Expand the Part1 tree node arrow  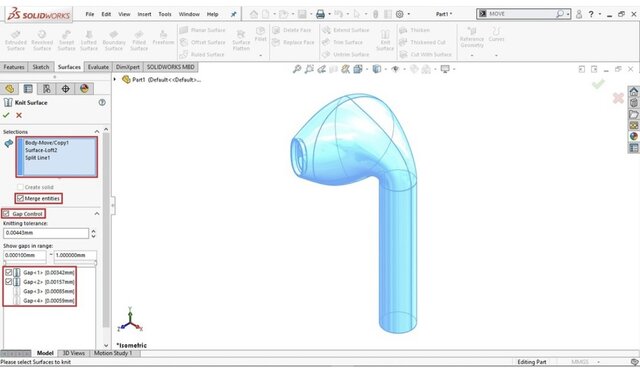115,80
